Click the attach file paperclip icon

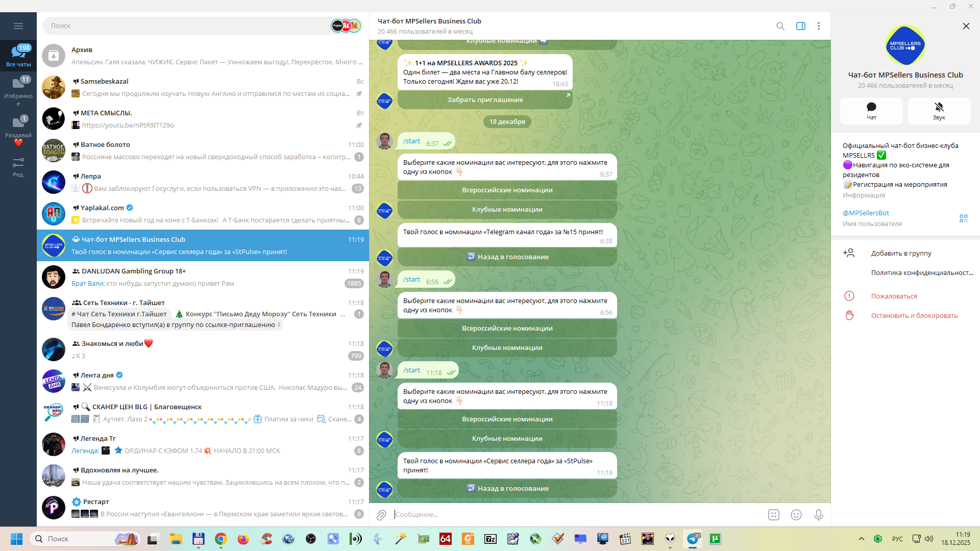point(381,515)
